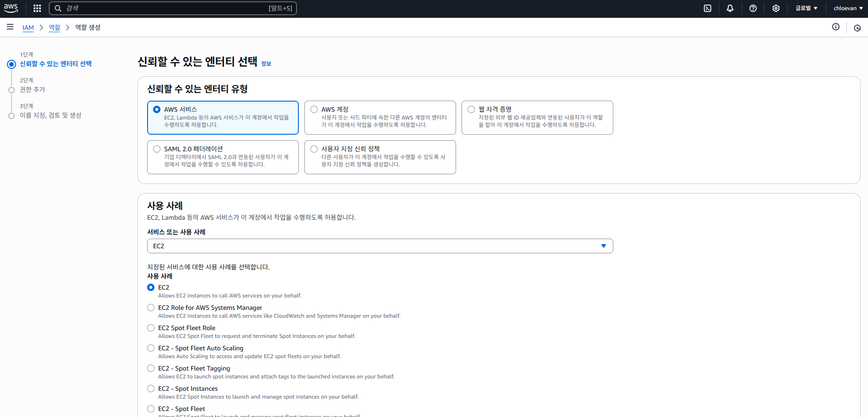The height and width of the screenshot is (417, 868).
Task: Open the AWS console home logo
Action: (x=11, y=8)
